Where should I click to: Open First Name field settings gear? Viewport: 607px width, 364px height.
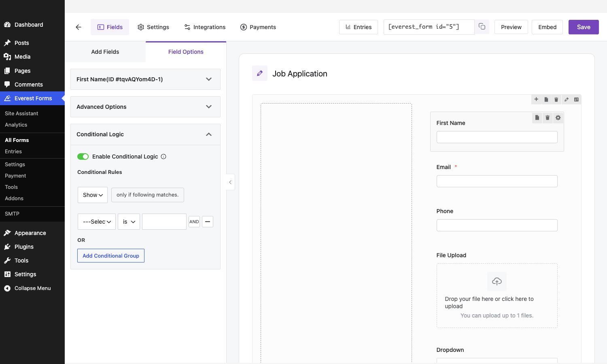click(558, 118)
